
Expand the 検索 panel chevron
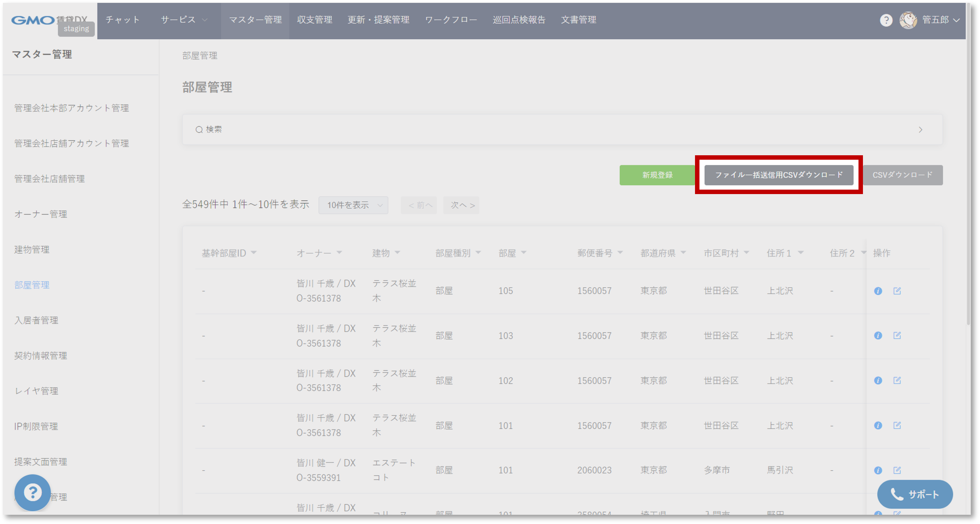click(x=920, y=130)
